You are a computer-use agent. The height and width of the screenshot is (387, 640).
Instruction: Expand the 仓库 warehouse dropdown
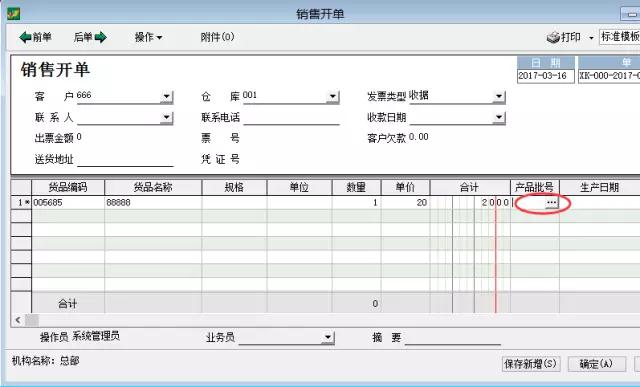[x=333, y=97]
